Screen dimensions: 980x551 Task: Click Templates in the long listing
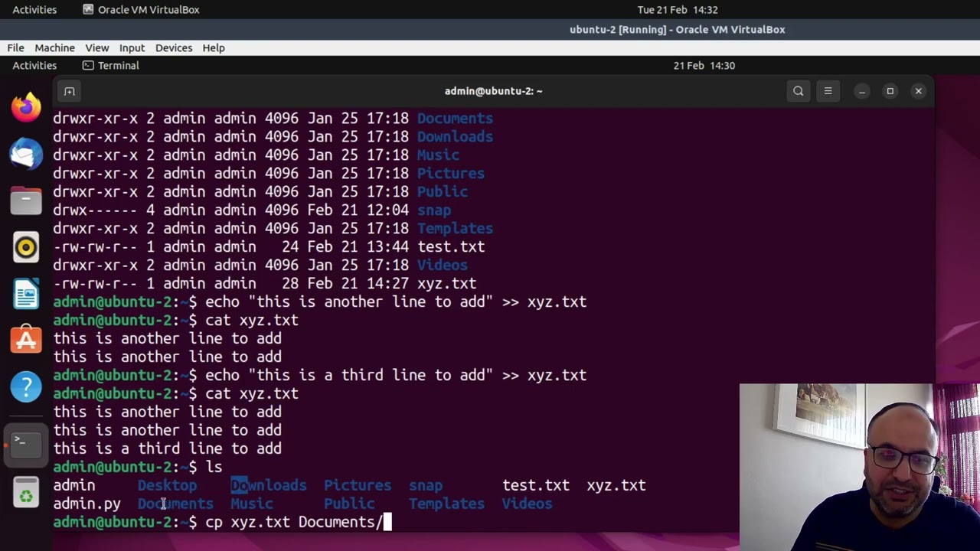point(455,229)
